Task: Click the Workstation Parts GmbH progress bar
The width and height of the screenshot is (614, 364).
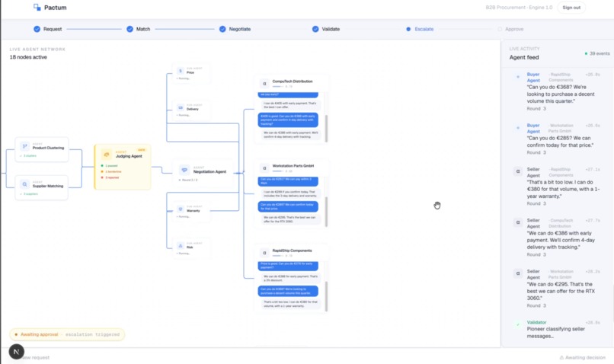Action: (278, 171)
